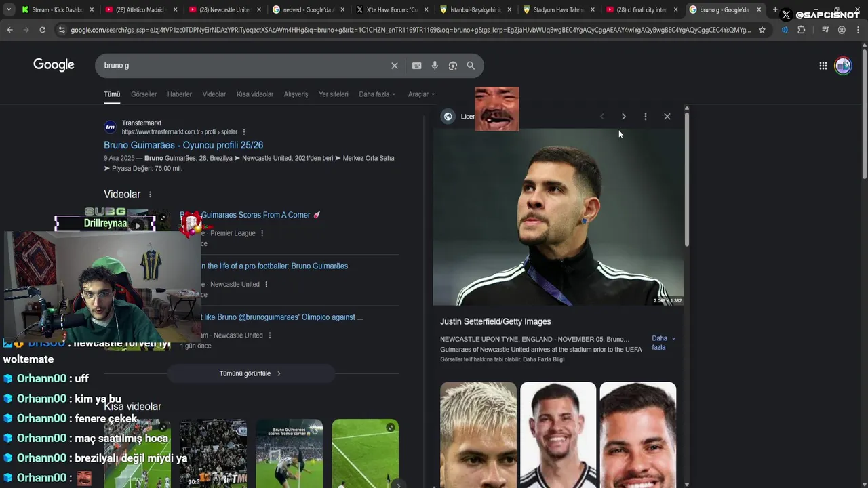This screenshot has width=868, height=488.
Task: Open the rightmost bearded smiling thumbnail
Action: pyautogui.click(x=637, y=434)
